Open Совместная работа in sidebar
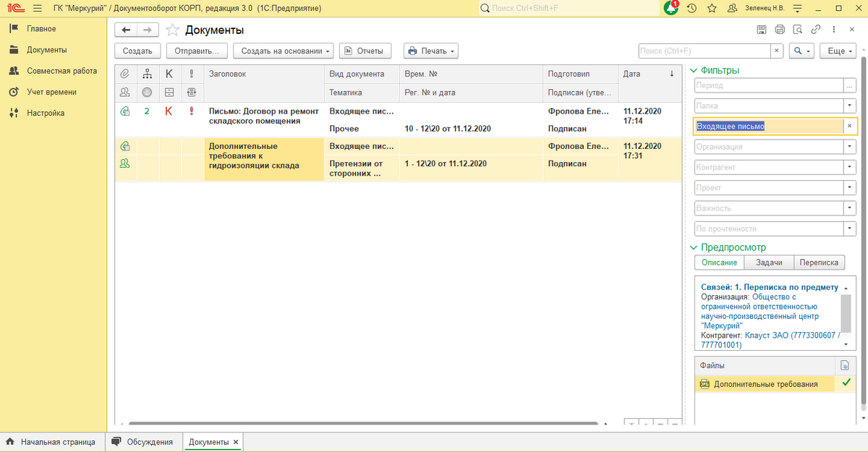Screen dimensions: 868x452 pos(61,71)
